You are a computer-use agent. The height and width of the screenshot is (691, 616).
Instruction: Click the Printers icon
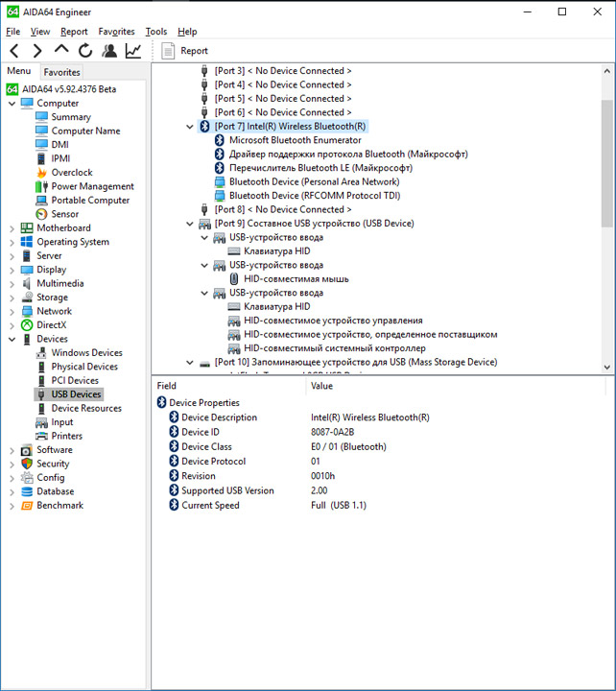tap(41, 436)
